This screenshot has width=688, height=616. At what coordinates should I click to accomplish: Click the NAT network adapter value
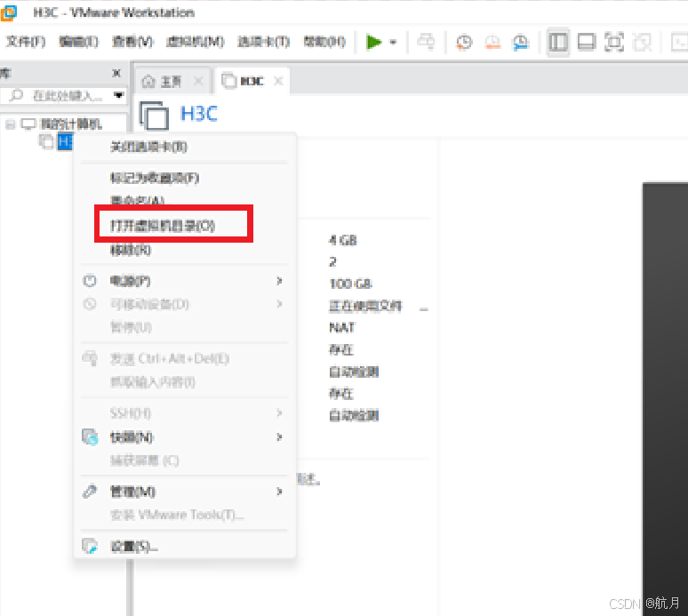[342, 328]
